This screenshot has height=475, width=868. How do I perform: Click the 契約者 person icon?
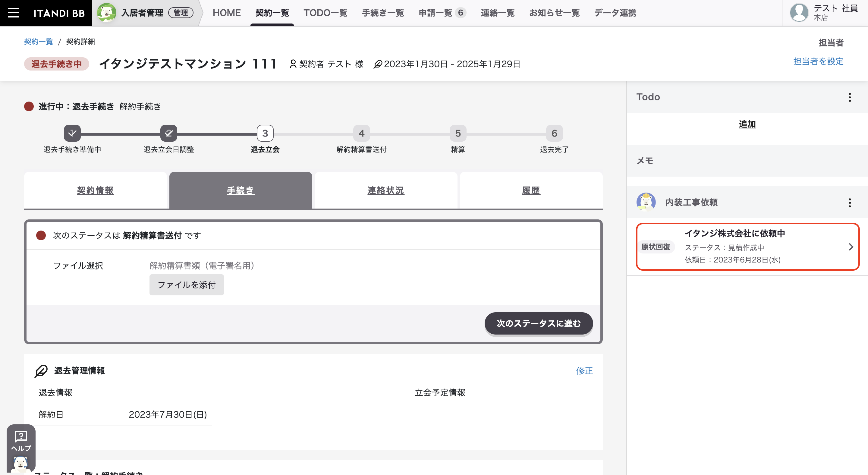[293, 64]
